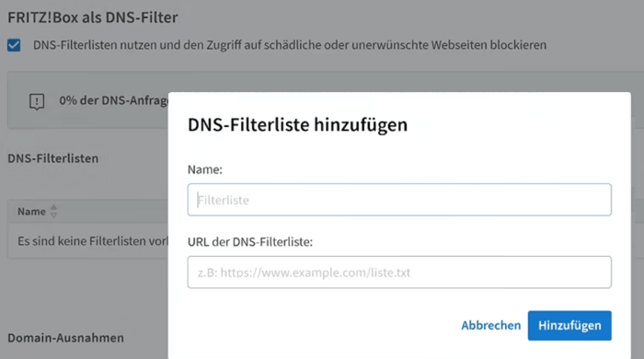Image resolution: width=644 pixels, height=359 pixels.
Task: Select the 'DNS-Filterlisten' section heading
Action: point(53,158)
